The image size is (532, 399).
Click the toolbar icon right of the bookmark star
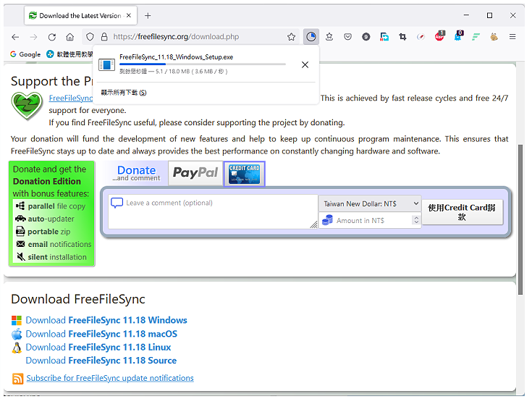point(329,37)
